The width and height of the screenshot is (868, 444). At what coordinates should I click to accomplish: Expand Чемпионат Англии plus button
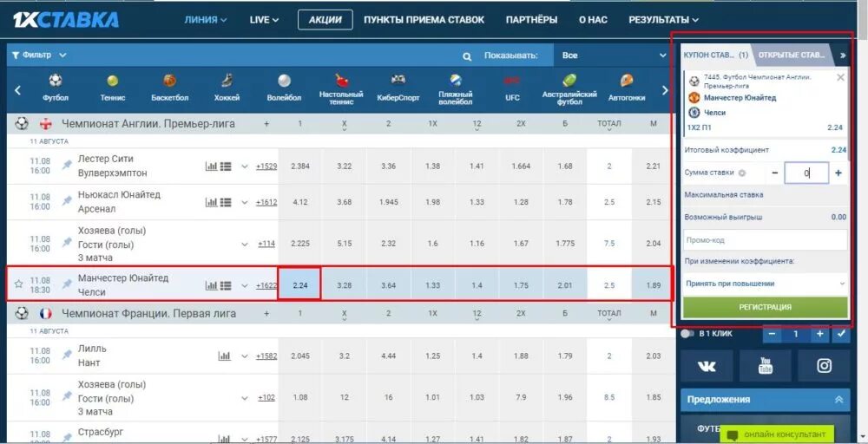click(x=266, y=124)
